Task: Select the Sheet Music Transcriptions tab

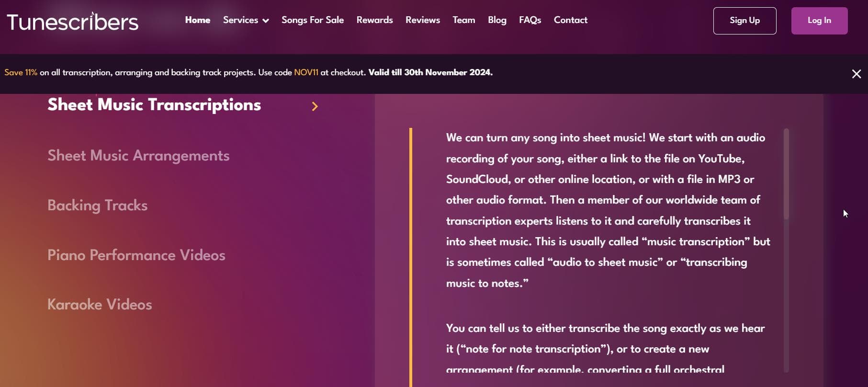Action: click(154, 105)
